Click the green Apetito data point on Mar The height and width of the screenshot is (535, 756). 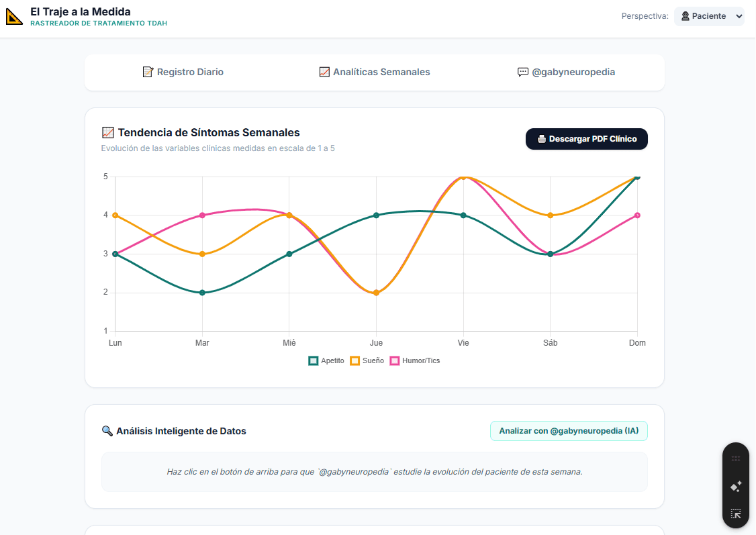tap(202, 293)
